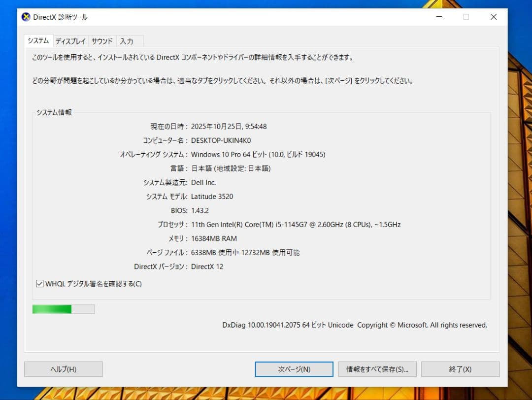Screen dimensions: 532x400
Task: Open the next page with 次ページ(N)
Action: click(294, 369)
